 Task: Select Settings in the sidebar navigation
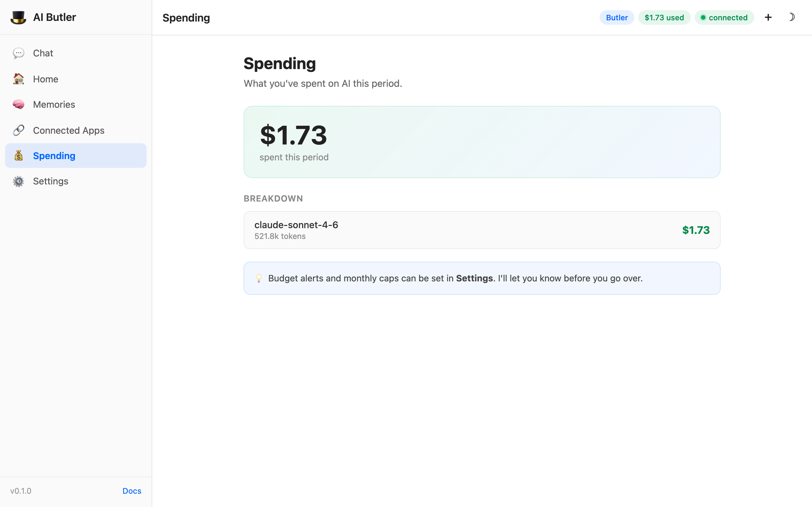51,181
